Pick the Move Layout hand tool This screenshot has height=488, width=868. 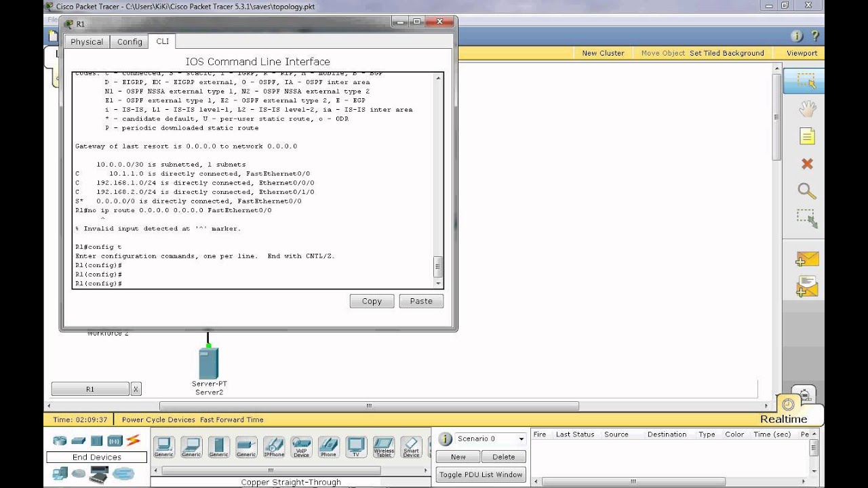coord(806,109)
